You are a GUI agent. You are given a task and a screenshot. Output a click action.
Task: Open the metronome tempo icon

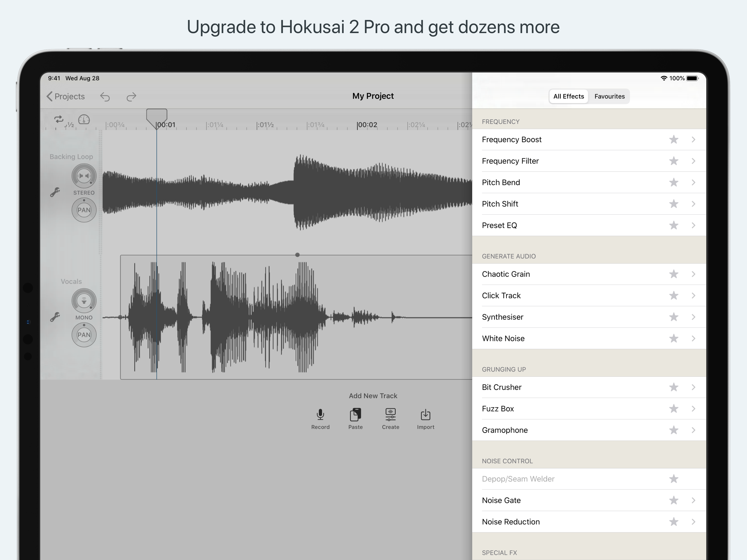click(84, 119)
